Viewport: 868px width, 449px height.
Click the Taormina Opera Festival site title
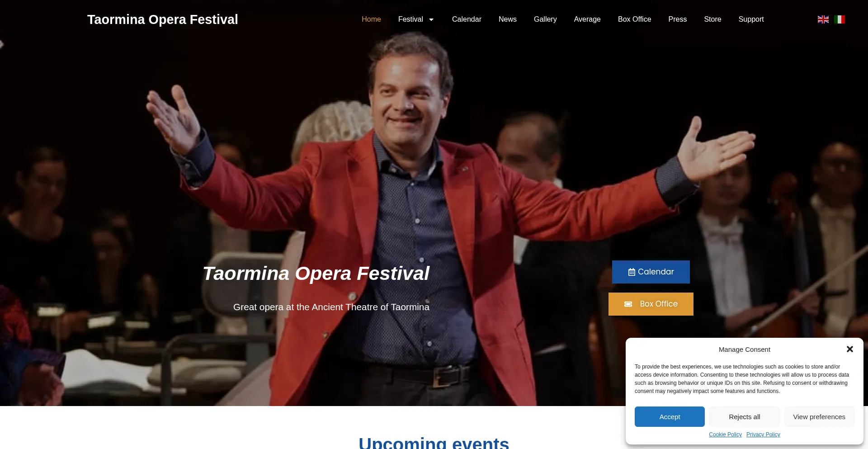[162, 19]
